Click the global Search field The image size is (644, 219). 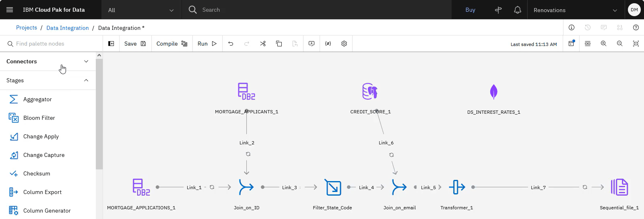click(x=316, y=10)
